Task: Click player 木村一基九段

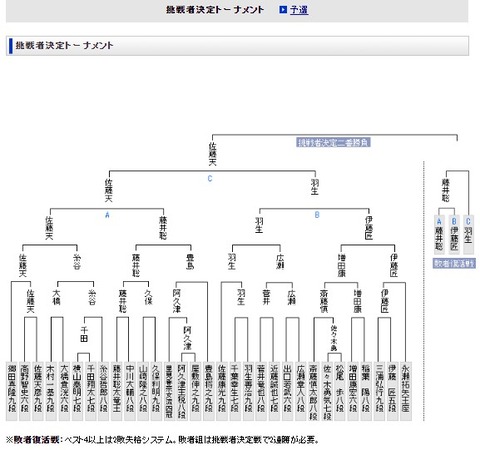Action: tap(51, 391)
